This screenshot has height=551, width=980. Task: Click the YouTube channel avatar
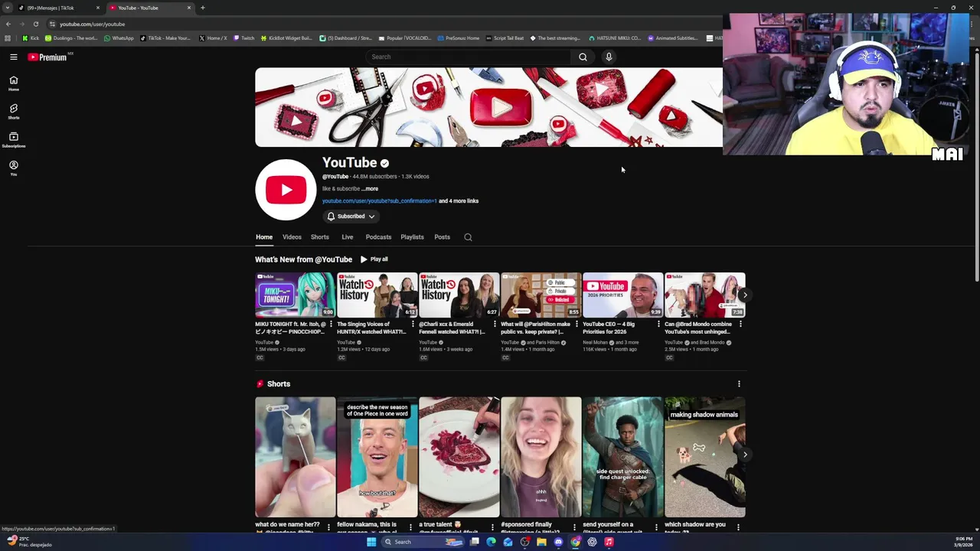[x=286, y=190]
